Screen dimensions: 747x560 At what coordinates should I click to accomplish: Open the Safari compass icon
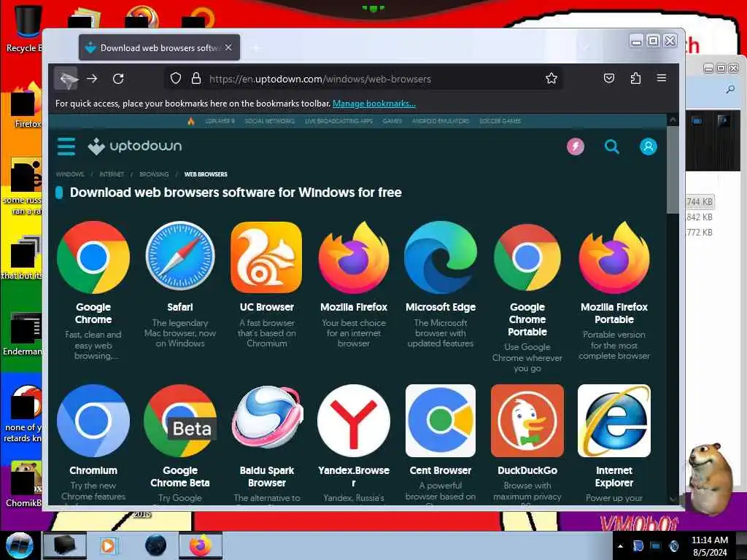point(180,257)
